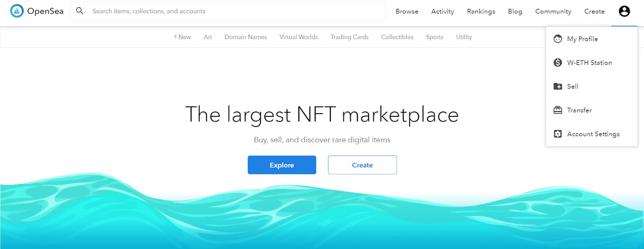Image resolution: width=644 pixels, height=249 pixels.
Task: Open the Utility category
Action: pos(464,37)
